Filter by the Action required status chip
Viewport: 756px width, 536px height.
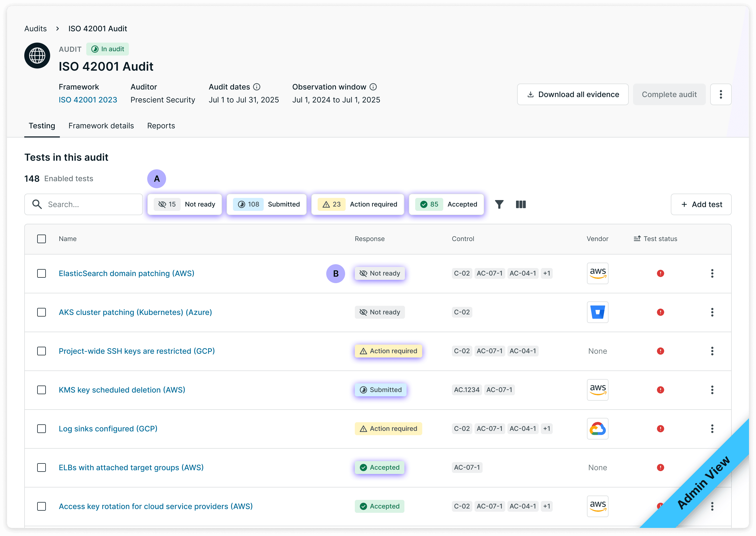358,204
